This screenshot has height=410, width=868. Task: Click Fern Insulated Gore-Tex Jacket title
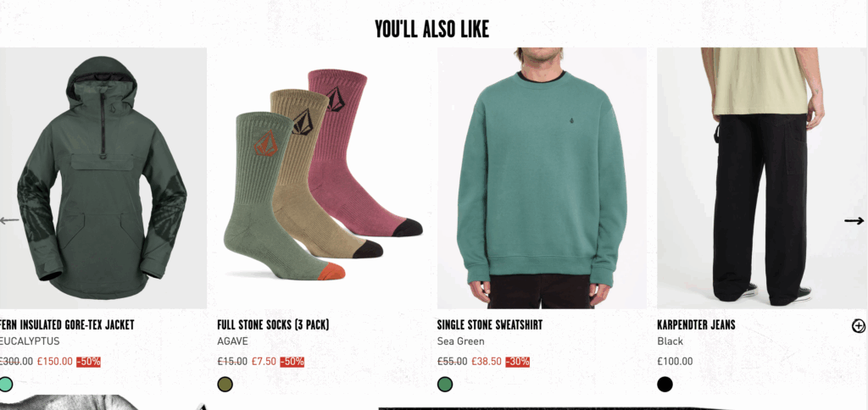tap(67, 324)
